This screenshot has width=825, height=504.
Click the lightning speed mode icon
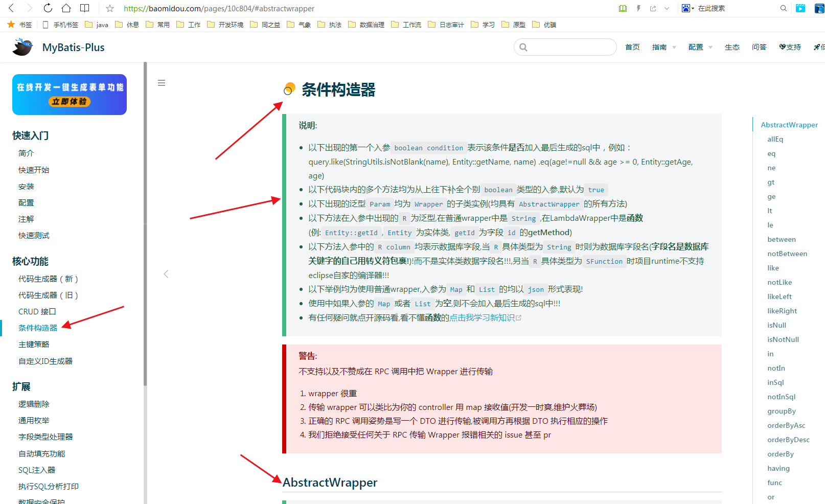coord(638,8)
